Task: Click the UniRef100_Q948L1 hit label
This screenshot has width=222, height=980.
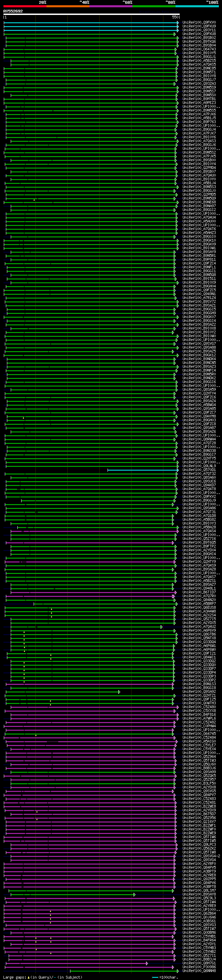Action: click(x=199, y=588)
